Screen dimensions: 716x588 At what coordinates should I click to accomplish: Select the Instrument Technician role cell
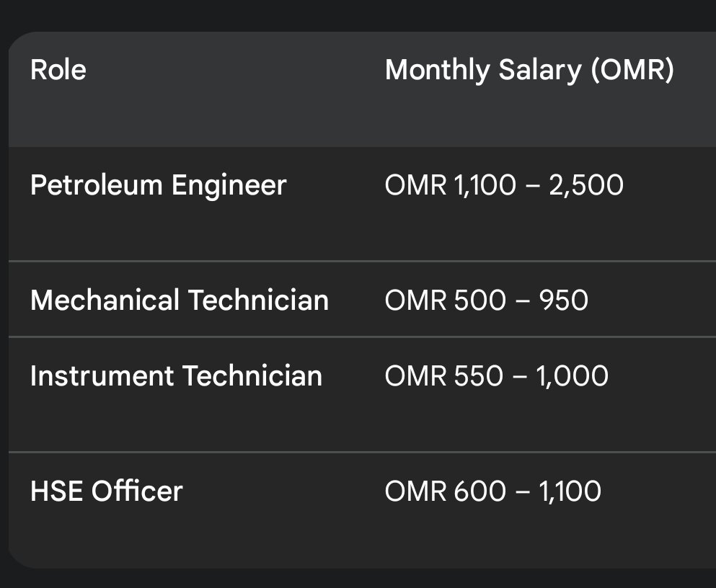pos(176,375)
